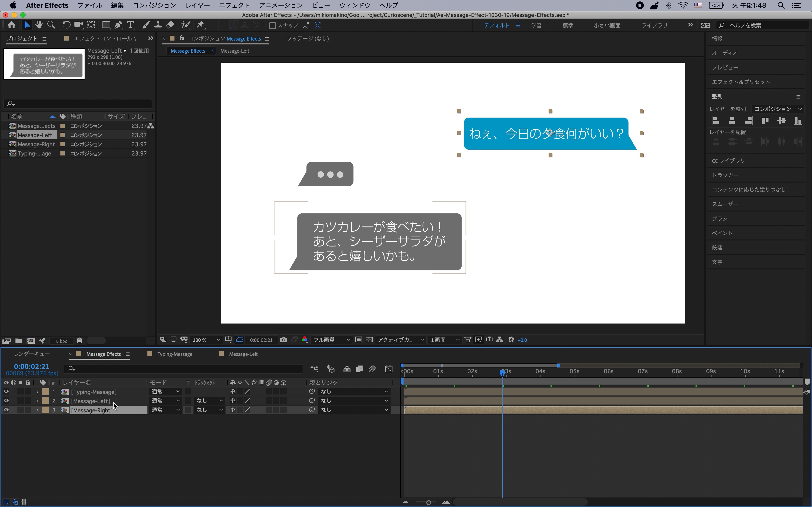Enable the スナップ checkbox
Screen dimensions: 812x507
272,26
